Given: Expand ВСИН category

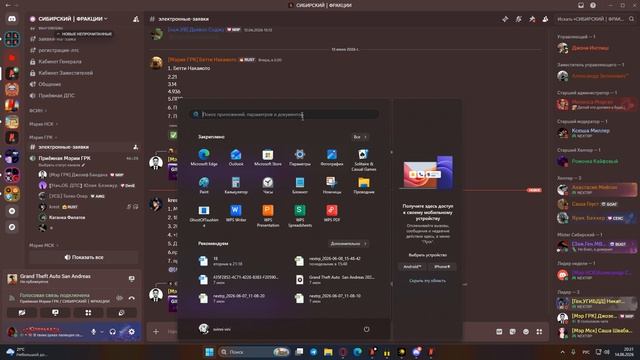Looking at the screenshot, I should 38,111.
